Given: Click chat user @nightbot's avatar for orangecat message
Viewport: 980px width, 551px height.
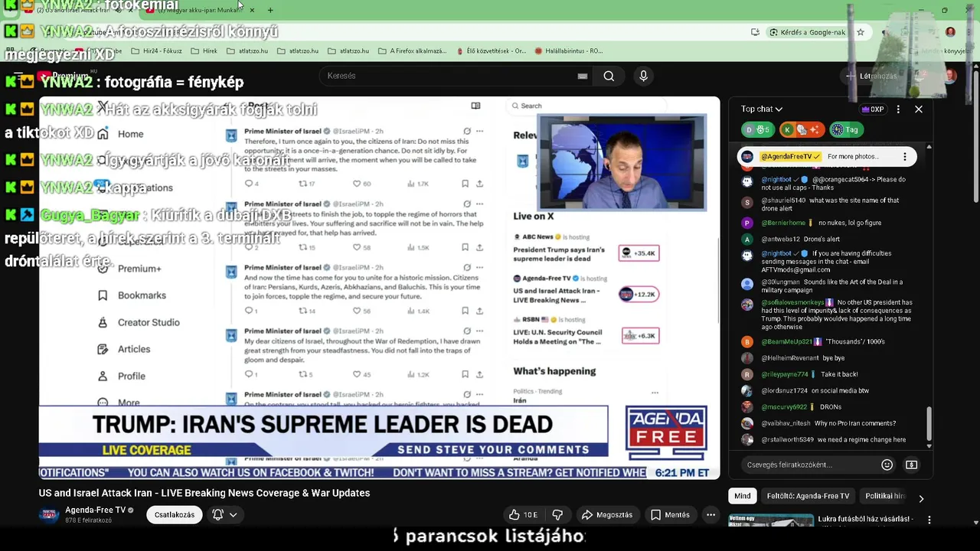Looking at the screenshot, I should (x=747, y=182).
